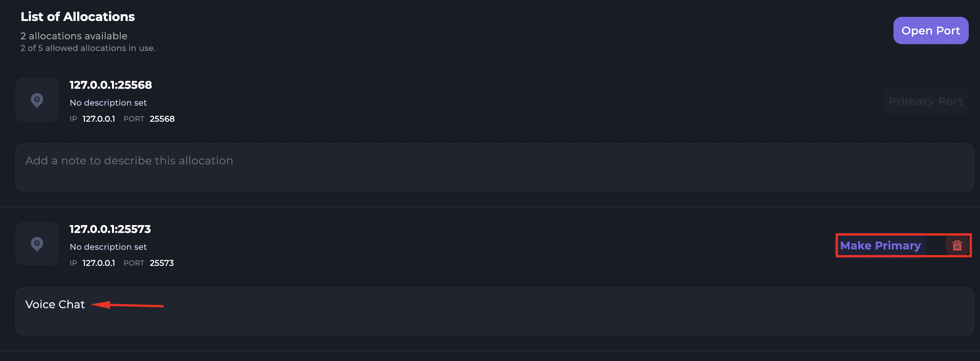Click the 127.0.0.1:25573 allocation title
980x361 pixels.
(x=110, y=229)
